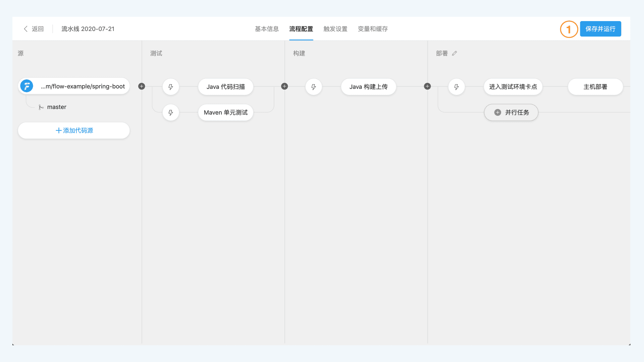Viewport: 644px width, 362px height.
Task: Go back using the 返回 chevron
Action: click(26, 29)
